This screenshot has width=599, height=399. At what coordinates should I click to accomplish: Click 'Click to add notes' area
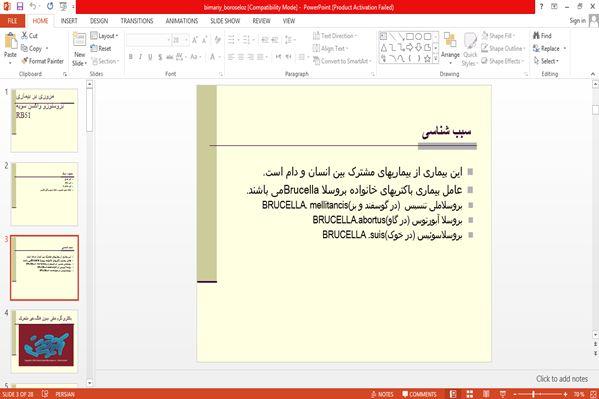tap(562, 379)
